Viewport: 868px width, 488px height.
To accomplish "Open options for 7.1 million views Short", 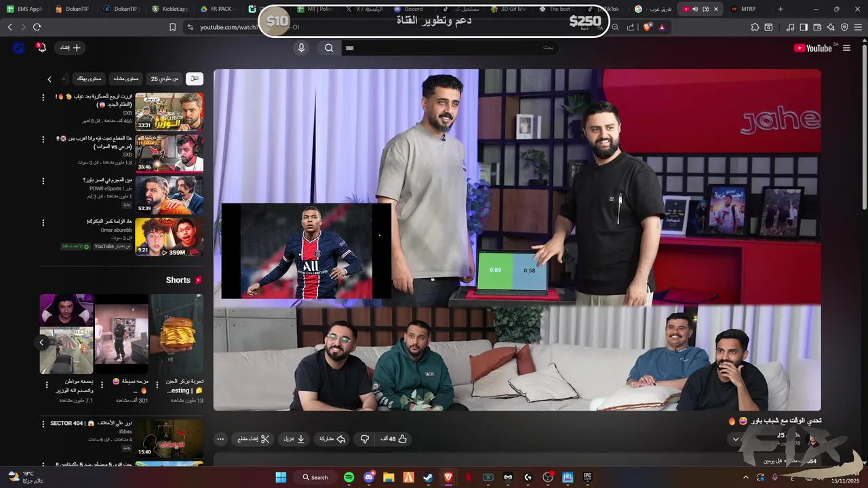I will coord(47,384).
